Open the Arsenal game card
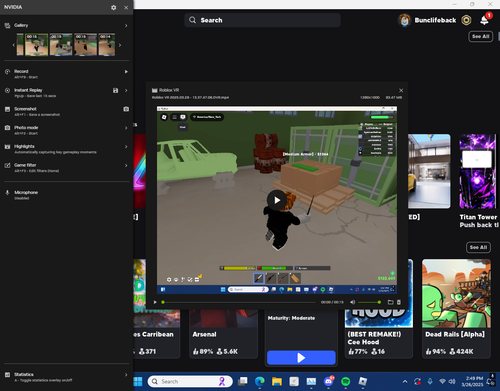 223,333
